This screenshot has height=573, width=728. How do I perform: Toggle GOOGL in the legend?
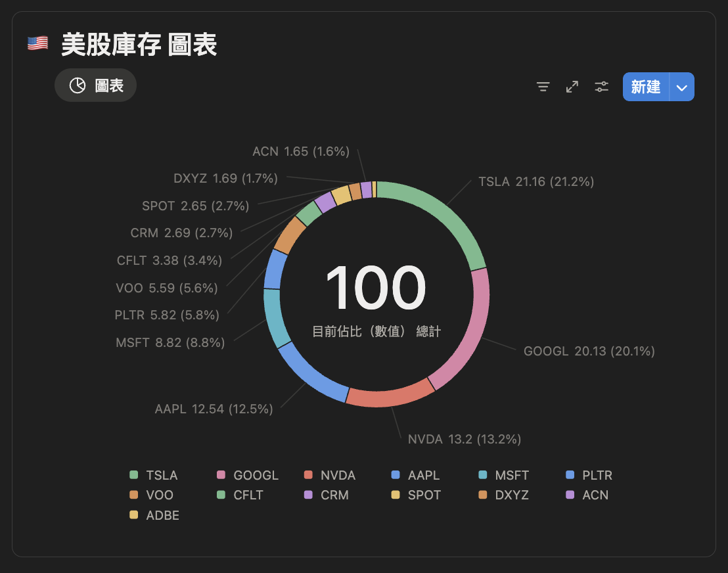click(x=248, y=475)
